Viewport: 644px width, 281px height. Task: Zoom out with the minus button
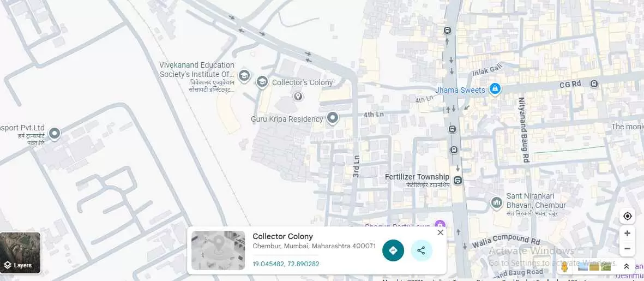(627, 249)
